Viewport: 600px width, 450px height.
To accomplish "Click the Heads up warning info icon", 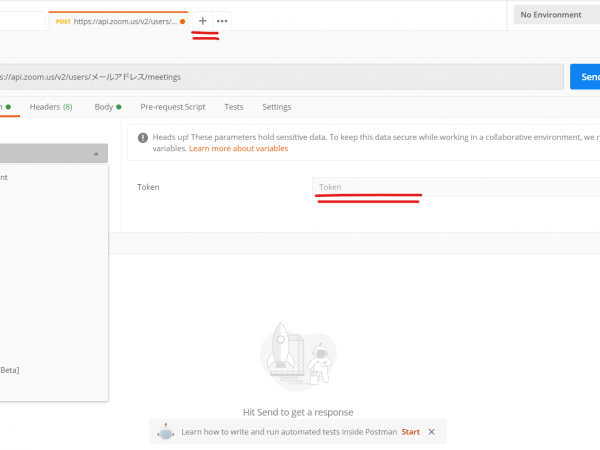I will pos(143,138).
